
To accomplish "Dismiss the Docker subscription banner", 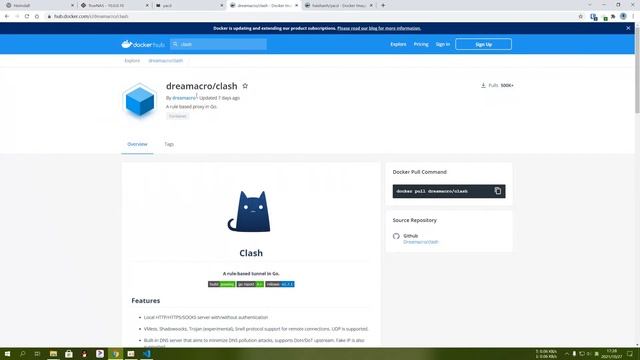I will pos(628,28).
